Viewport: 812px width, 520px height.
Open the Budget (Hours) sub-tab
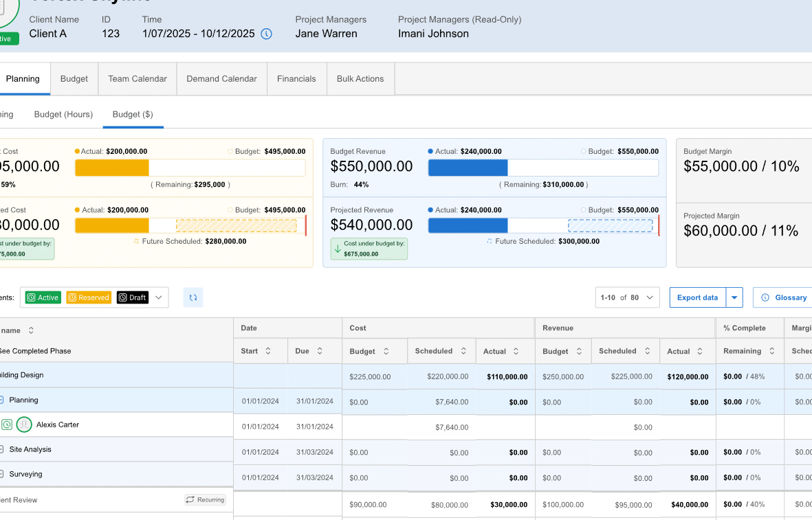(x=63, y=115)
